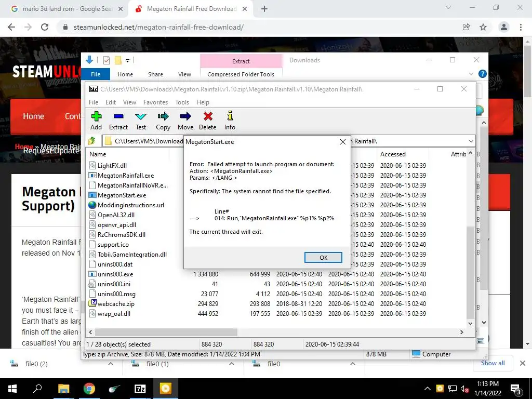Click the 7-Zip taskbar icon
This screenshot has height=399, width=532.
click(x=140, y=389)
